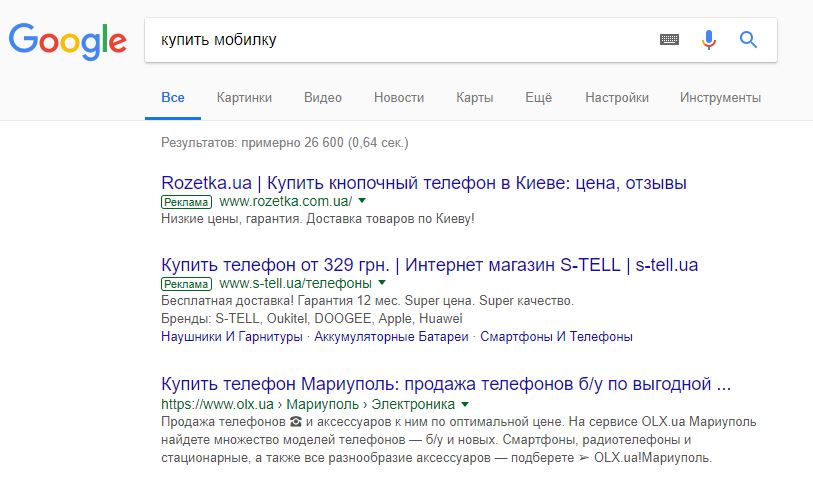Image resolution: width=813 pixels, height=489 pixels.
Task: Click the blue magnifier search icon
Action: tap(748, 39)
